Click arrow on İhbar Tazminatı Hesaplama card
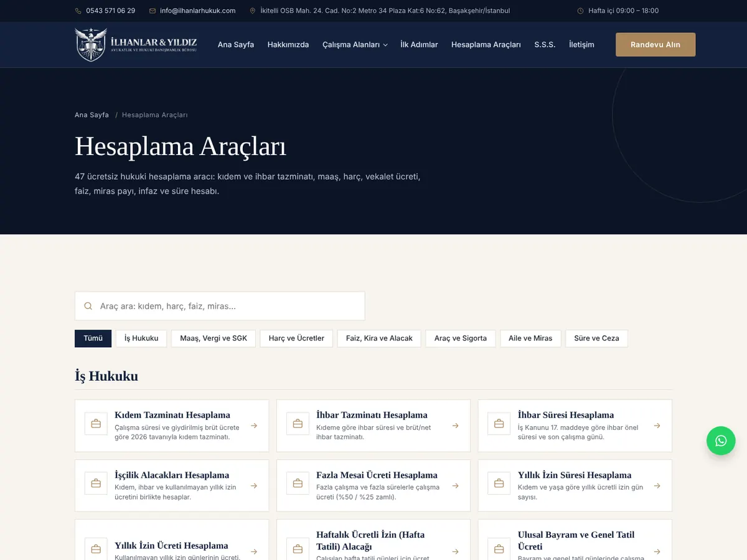The height and width of the screenshot is (560, 747). click(x=456, y=426)
